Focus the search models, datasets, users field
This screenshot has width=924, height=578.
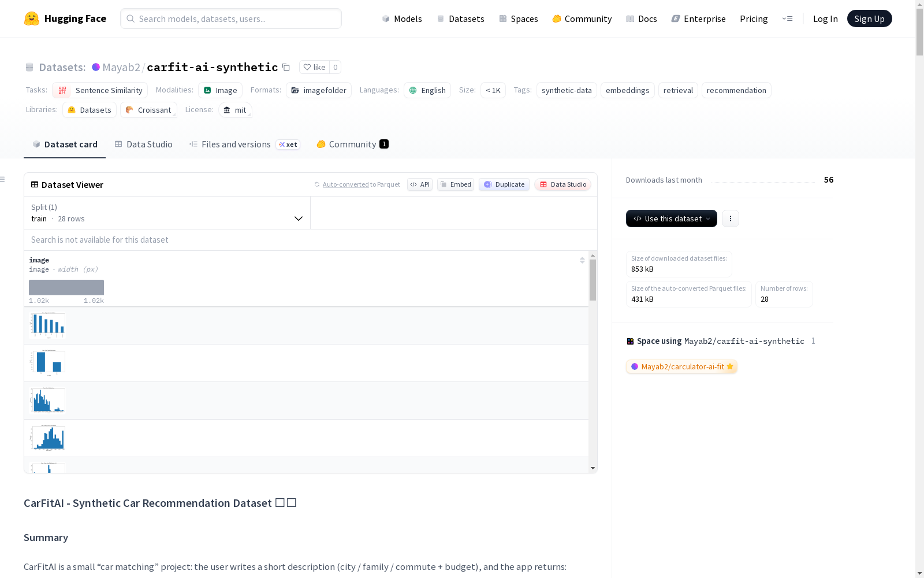[231, 18]
